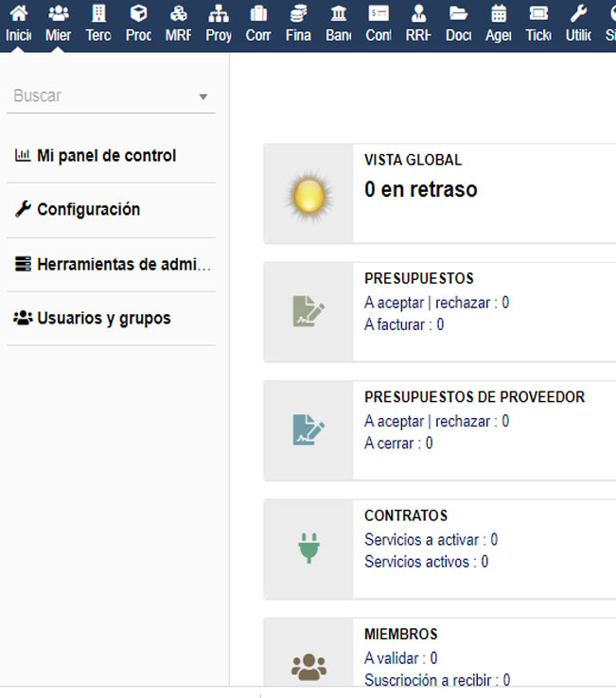Click Contratos 'Servicios a activar : 0' link
The width and height of the screenshot is (616, 698).
pos(431,539)
